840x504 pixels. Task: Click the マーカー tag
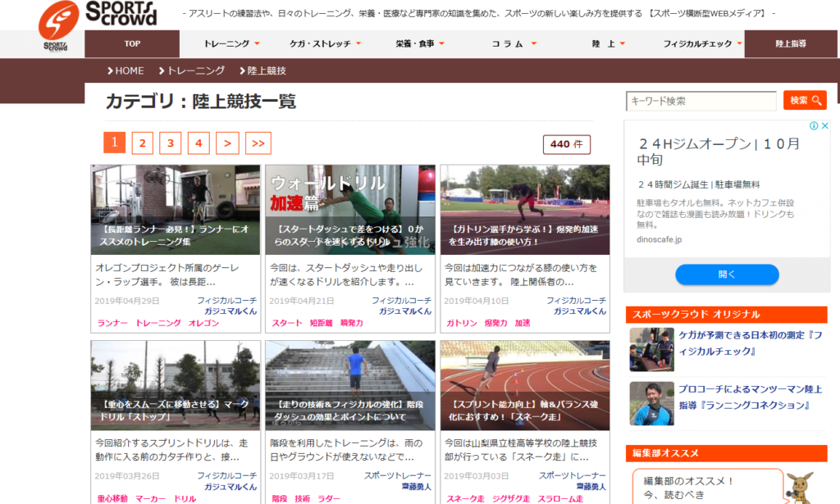[x=150, y=498]
